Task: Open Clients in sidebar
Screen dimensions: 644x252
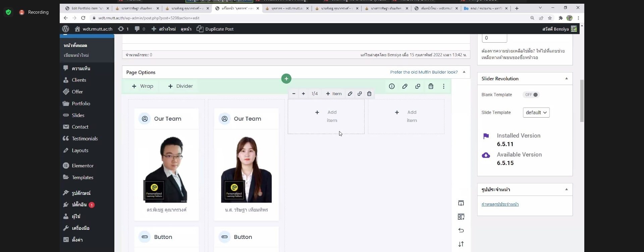Action: pos(87,80)
